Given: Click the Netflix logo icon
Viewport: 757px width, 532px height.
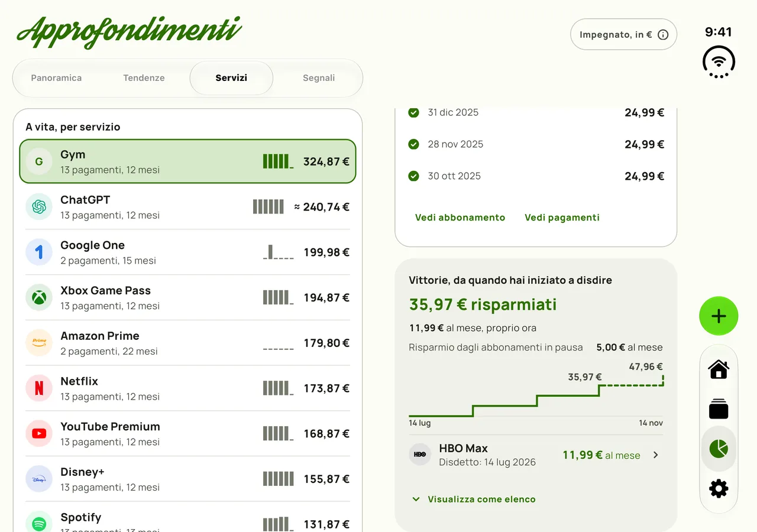Looking at the screenshot, I should (x=39, y=388).
